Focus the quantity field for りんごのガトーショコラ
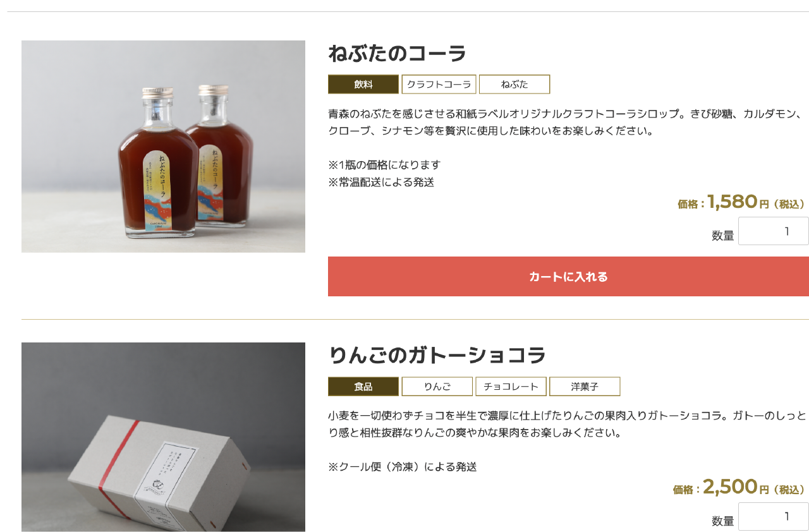The width and height of the screenshot is (809, 532). (x=774, y=516)
